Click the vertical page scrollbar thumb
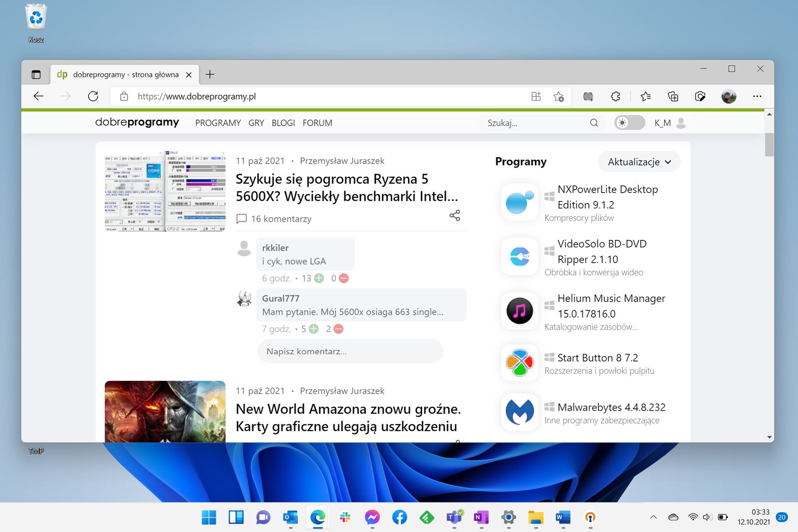This screenshot has width=798, height=532. (769, 144)
